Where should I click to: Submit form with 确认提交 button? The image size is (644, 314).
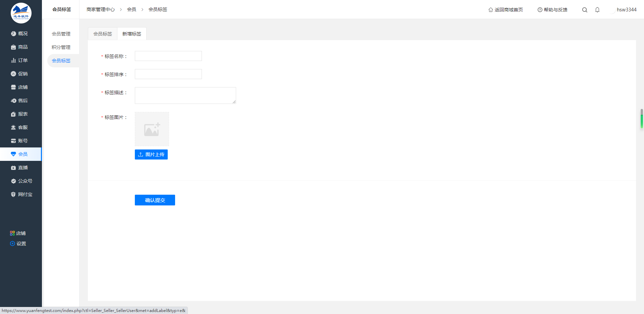click(x=155, y=200)
